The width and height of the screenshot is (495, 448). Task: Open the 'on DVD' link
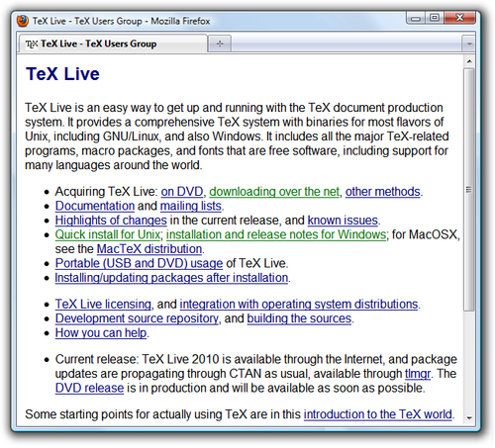182,192
